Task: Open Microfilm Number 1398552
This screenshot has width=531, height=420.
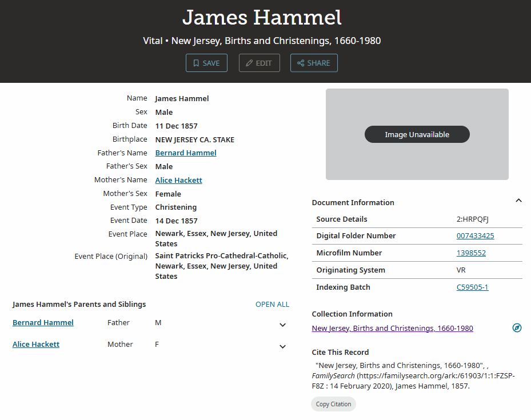Action: point(471,253)
